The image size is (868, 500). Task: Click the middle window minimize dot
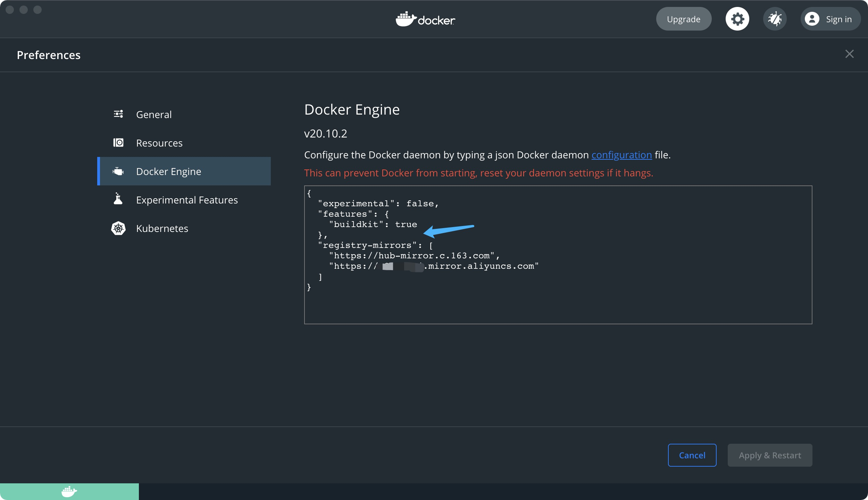point(24,10)
